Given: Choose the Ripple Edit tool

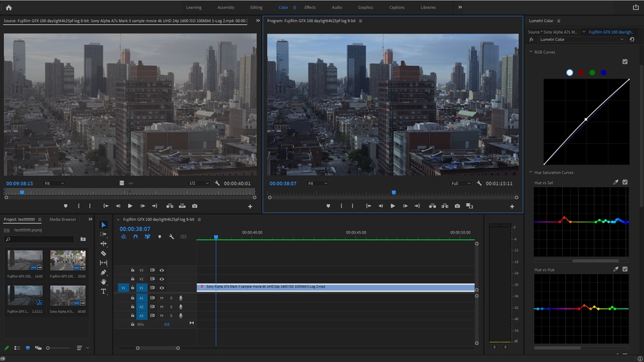Looking at the screenshot, I should pos(103,244).
